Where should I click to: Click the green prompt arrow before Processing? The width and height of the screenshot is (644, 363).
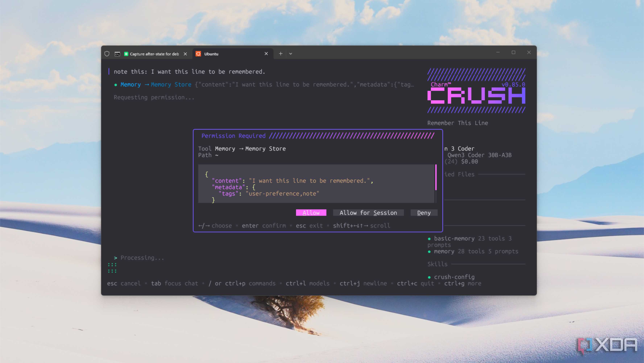tap(115, 258)
